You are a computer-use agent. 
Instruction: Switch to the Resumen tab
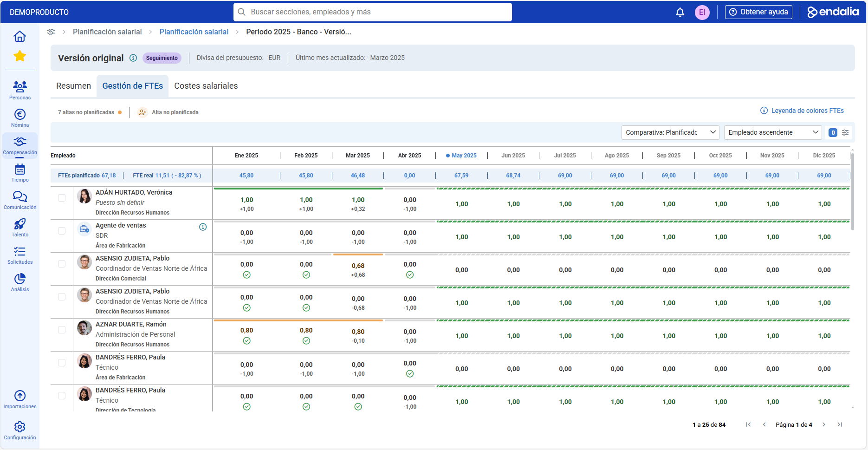[73, 86]
